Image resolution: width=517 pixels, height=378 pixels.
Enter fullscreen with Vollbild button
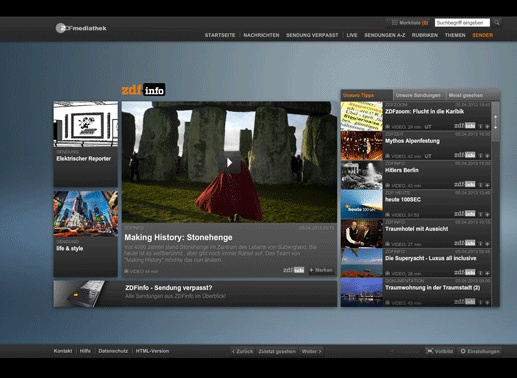[440, 351]
